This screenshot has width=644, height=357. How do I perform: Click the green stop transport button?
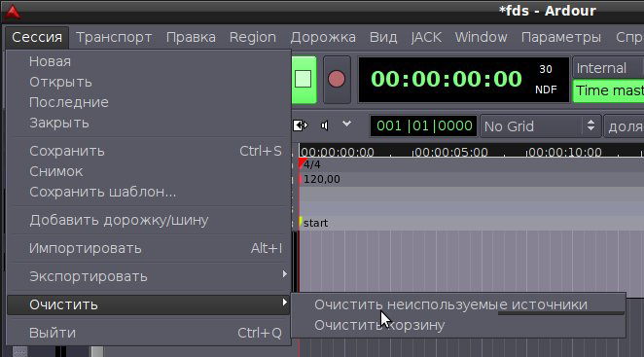[x=304, y=80]
